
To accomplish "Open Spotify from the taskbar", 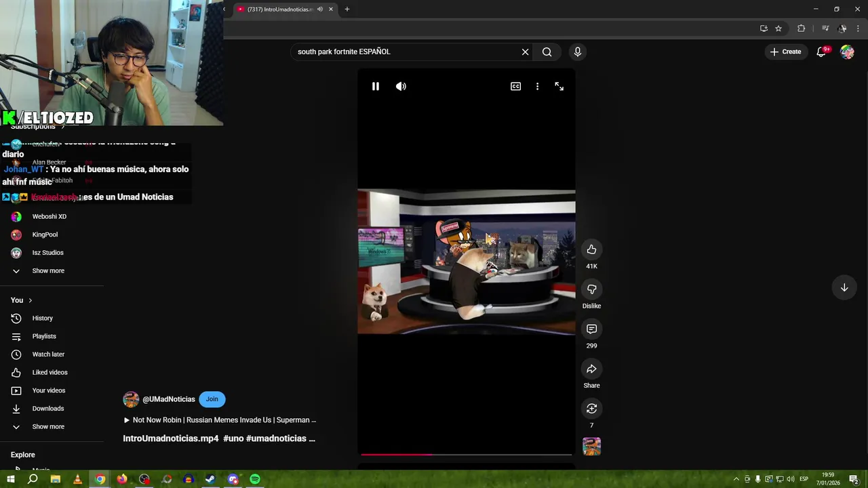I will 255,479.
